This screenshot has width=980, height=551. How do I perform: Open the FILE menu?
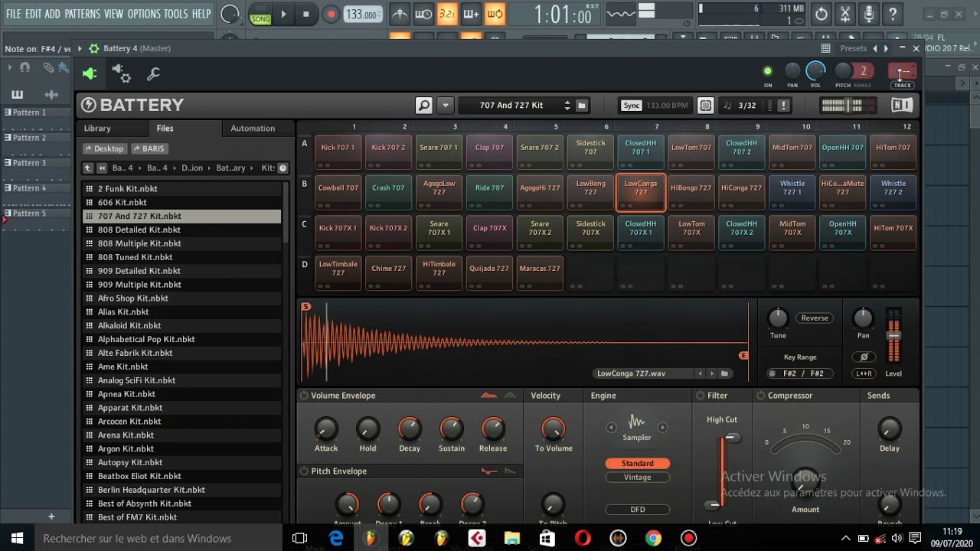(14, 14)
